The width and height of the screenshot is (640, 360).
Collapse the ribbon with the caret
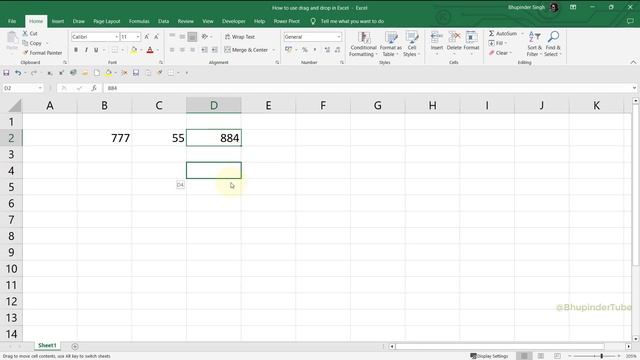click(x=633, y=62)
